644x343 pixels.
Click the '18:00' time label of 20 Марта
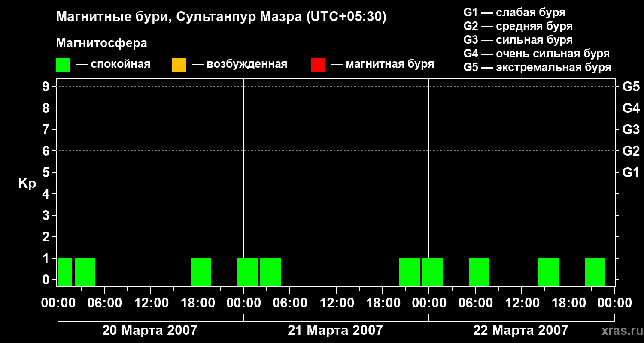click(197, 303)
